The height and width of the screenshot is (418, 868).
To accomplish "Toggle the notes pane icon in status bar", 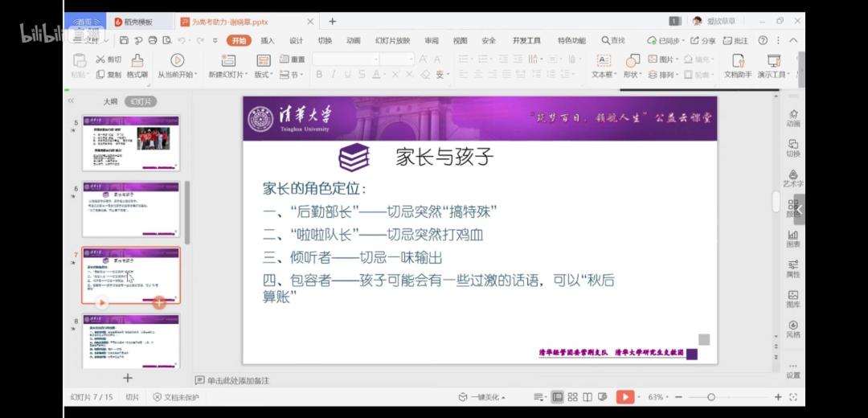I will (538, 397).
